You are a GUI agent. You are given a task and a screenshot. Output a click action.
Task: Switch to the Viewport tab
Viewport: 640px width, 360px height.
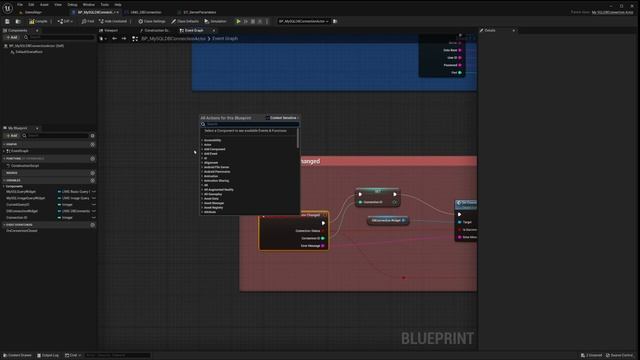(109, 30)
